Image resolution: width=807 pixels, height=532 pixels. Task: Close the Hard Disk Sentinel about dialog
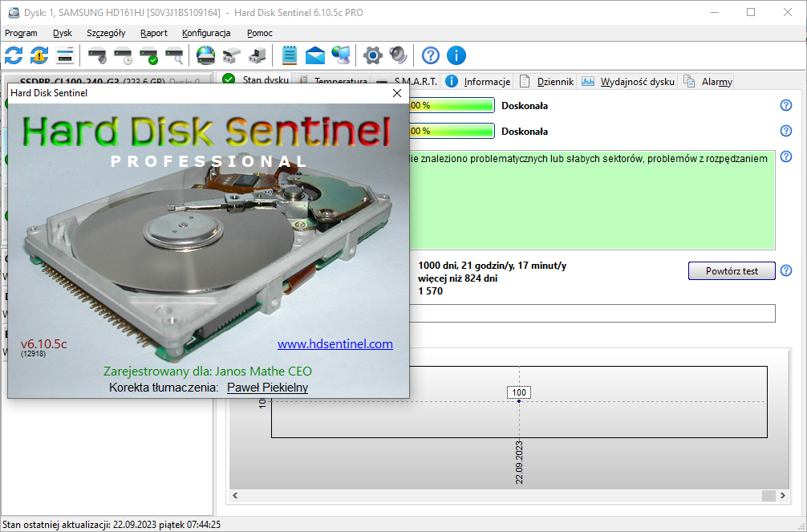click(397, 93)
